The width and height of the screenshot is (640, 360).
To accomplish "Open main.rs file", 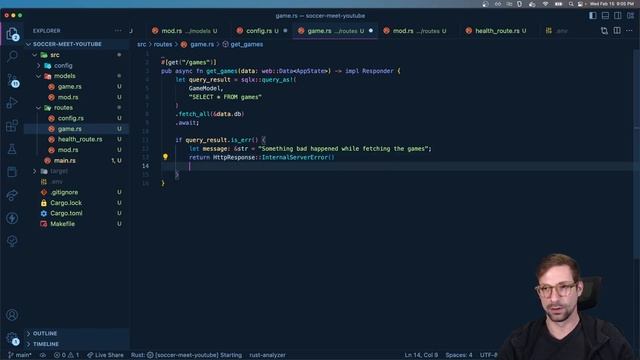I will [x=64, y=160].
